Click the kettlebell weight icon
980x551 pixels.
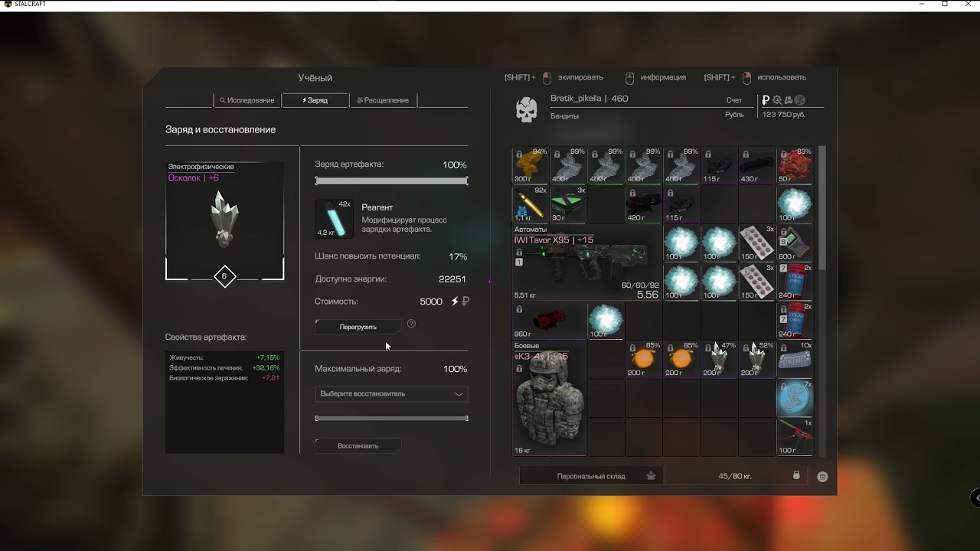796,475
